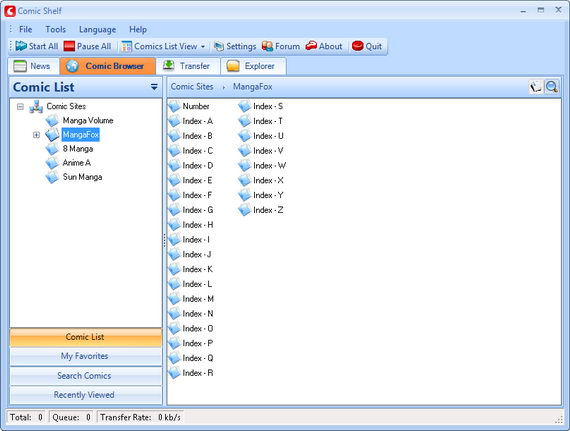570x431 pixels.
Task: Open the Index - R folder icon
Action: [x=175, y=373]
